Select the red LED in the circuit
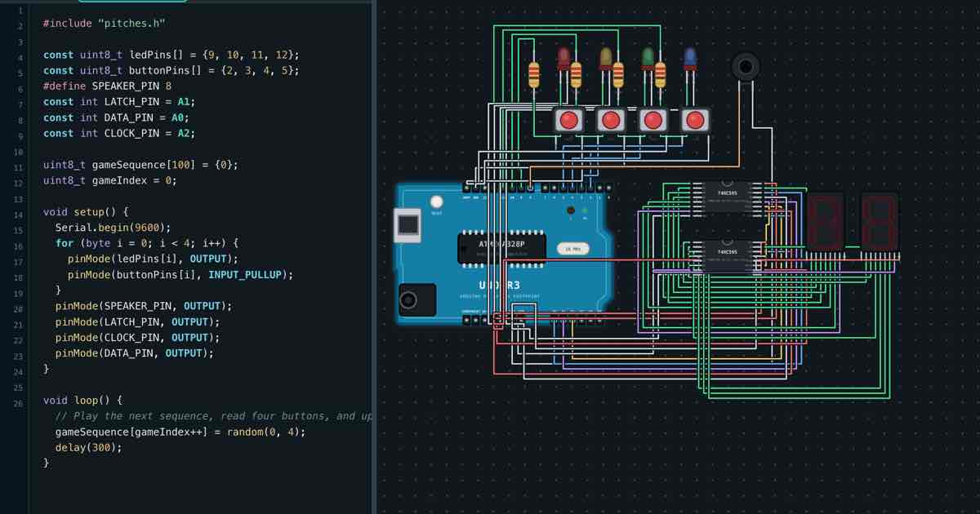The height and width of the screenshot is (514, 980). [563, 60]
